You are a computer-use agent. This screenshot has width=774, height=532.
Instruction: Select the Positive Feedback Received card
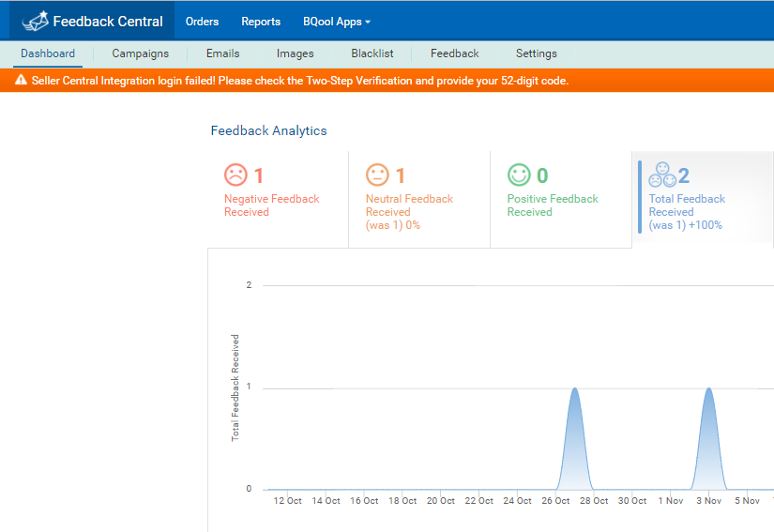561,199
